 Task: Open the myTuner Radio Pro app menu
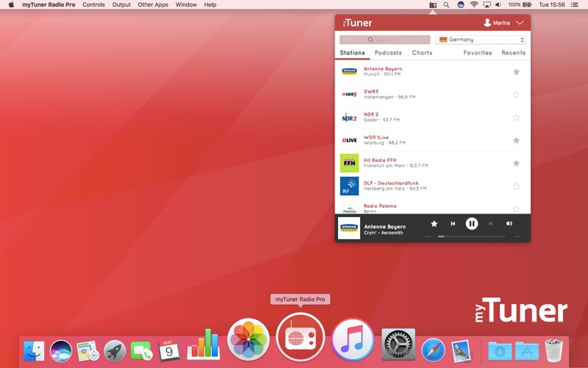49,5
